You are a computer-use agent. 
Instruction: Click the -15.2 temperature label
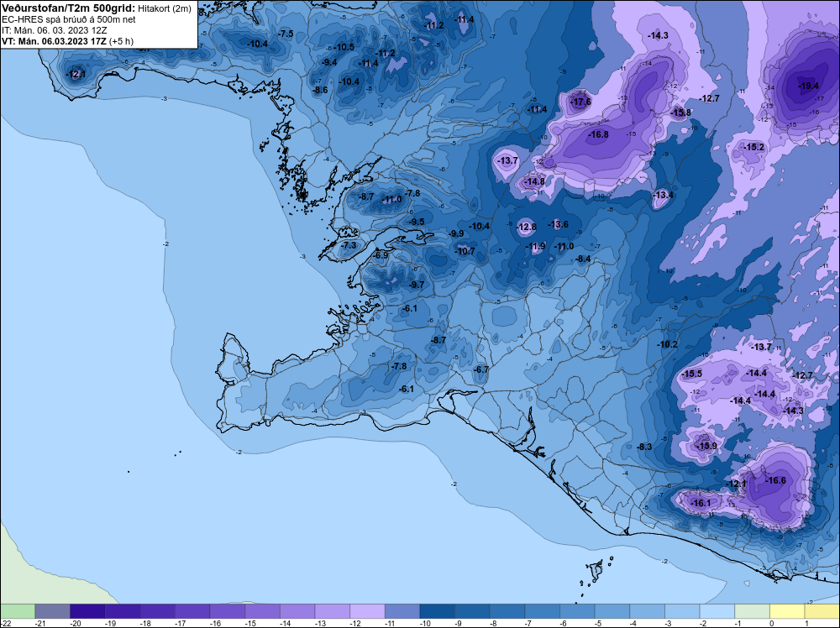(x=753, y=147)
